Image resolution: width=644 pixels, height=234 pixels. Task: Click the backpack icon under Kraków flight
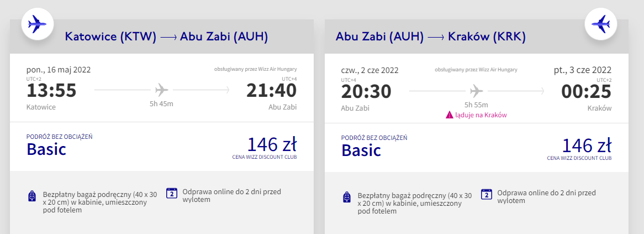(346, 197)
